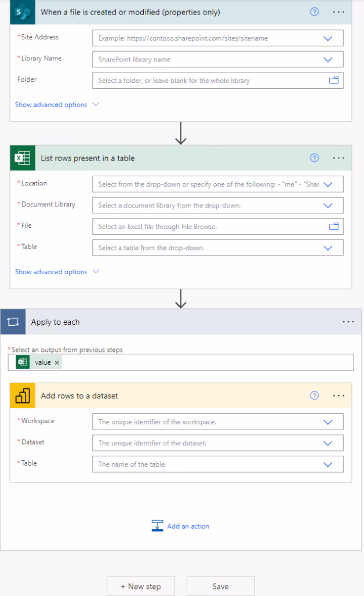Click into the Site Address input field
The image size is (364, 596).
(x=218, y=38)
